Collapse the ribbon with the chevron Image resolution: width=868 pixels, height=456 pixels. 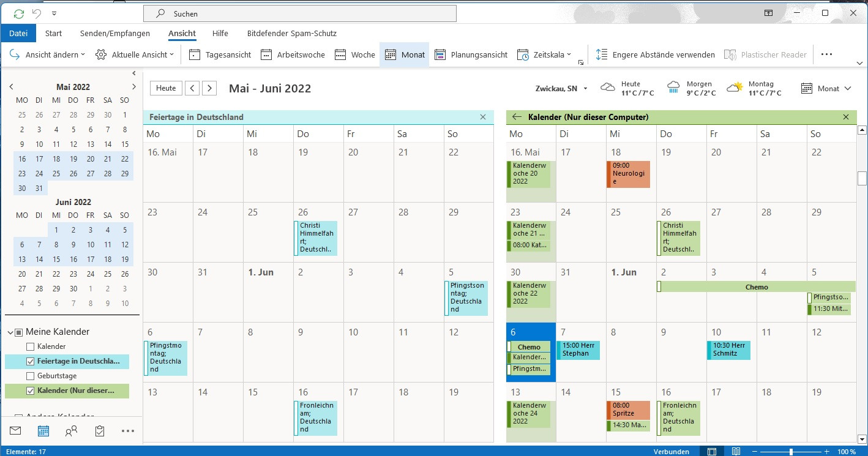[x=859, y=63]
